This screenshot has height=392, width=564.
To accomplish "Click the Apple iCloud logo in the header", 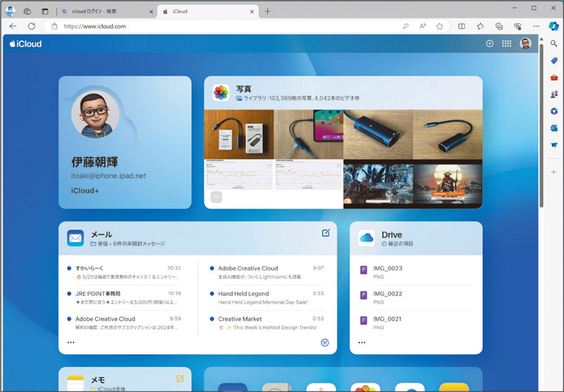I will [x=25, y=43].
